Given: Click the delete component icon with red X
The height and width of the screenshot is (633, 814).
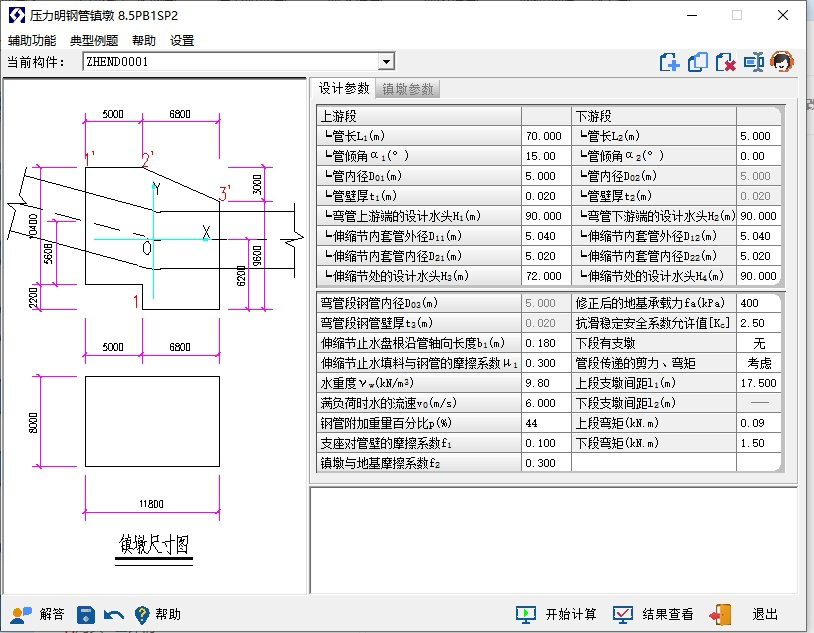Looking at the screenshot, I should point(725,62).
